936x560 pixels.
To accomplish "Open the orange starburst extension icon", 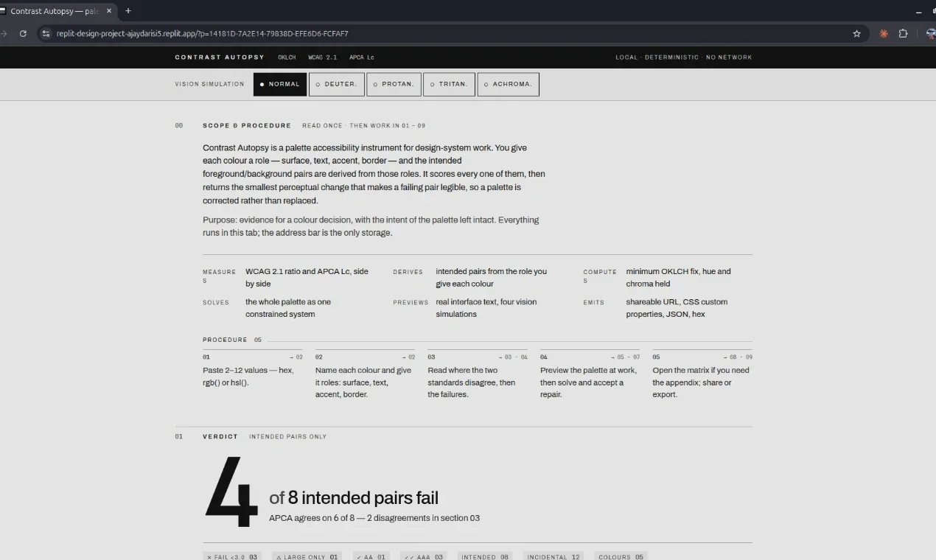I will pyautogui.click(x=884, y=33).
